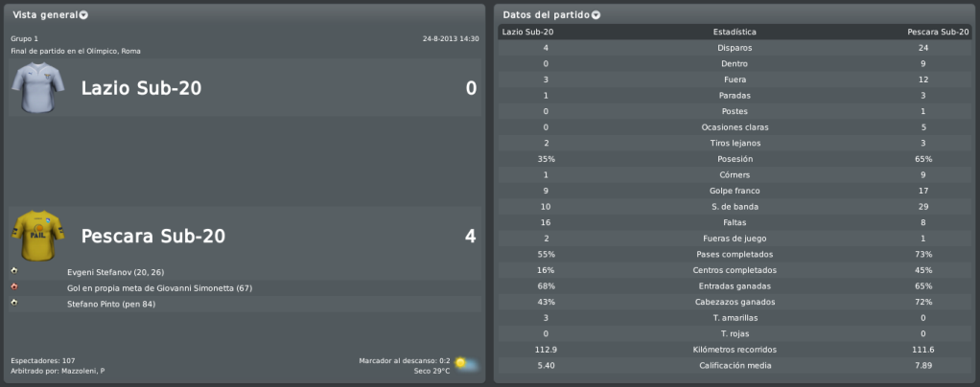
Task: Click the Lazio Sub-20 white shirt icon
Action: tap(38, 88)
